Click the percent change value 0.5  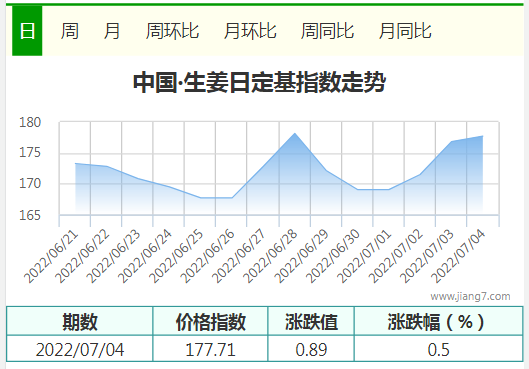click(439, 349)
